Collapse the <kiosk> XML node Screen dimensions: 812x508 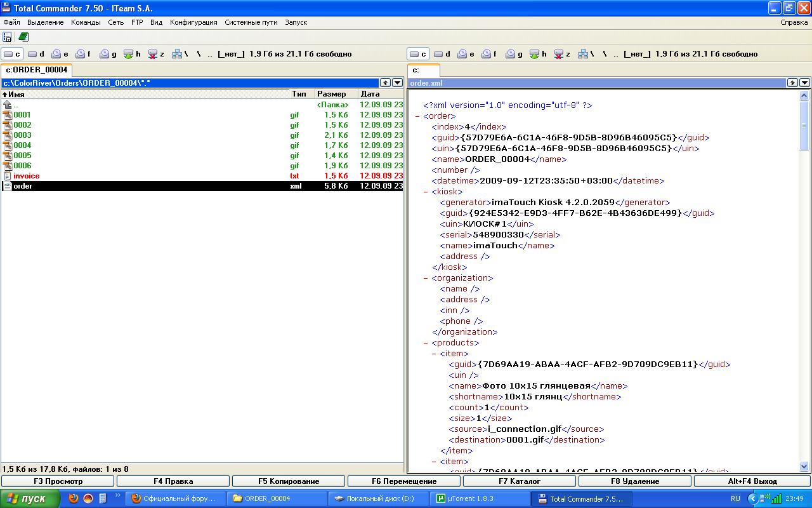[x=426, y=191]
